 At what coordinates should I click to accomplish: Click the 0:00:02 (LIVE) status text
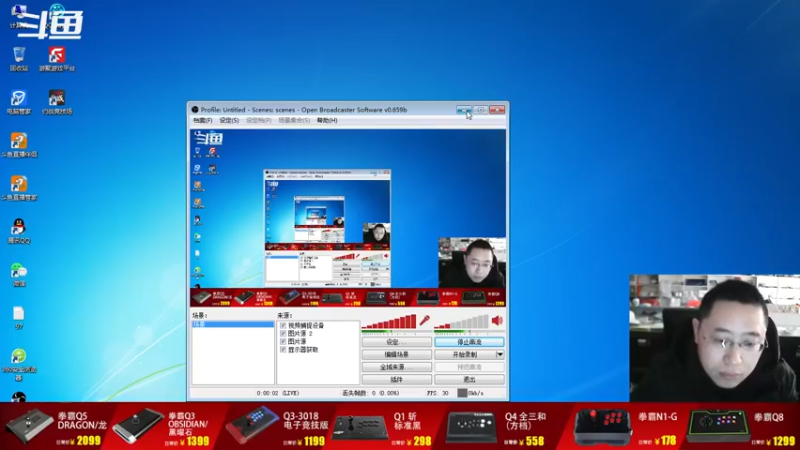pyautogui.click(x=278, y=393)
